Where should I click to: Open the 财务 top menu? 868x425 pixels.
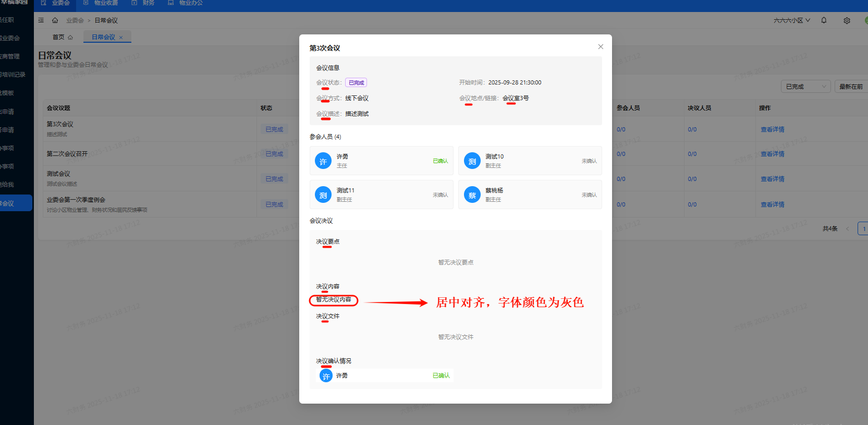pyautogui.click(x=143, y=3)
